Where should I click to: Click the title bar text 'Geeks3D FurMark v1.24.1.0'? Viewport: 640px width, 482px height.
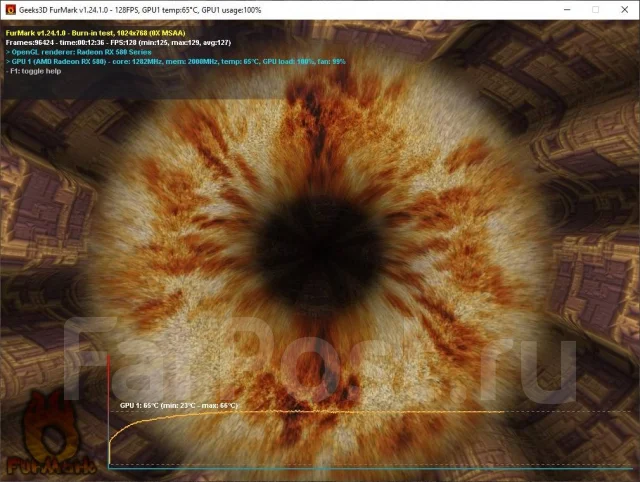63,10
